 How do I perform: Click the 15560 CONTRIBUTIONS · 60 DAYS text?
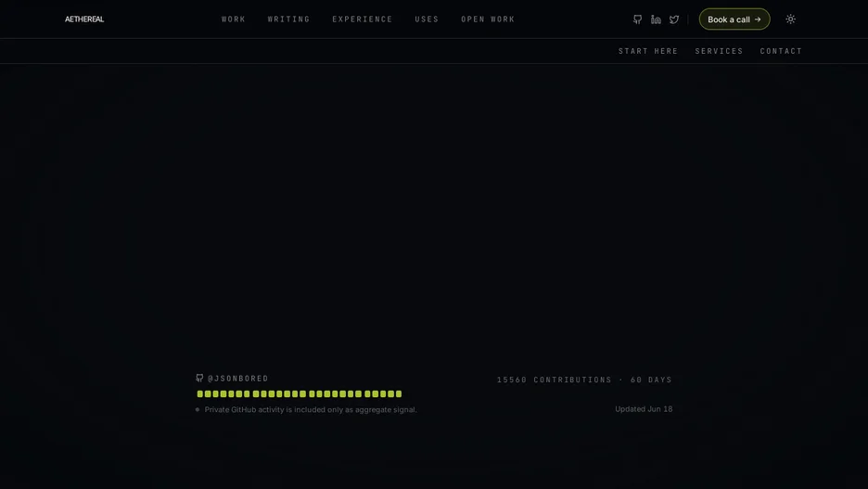coord(584,380)
